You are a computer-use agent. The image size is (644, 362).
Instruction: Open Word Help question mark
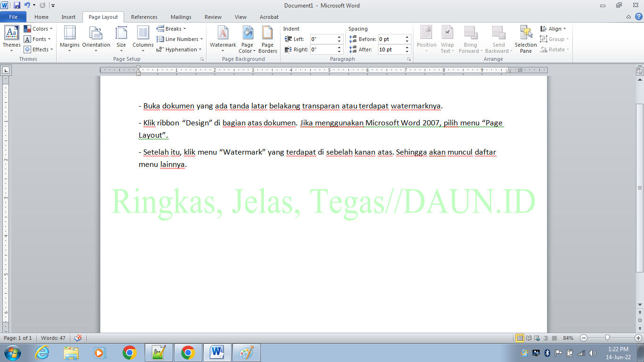point(638,17)
